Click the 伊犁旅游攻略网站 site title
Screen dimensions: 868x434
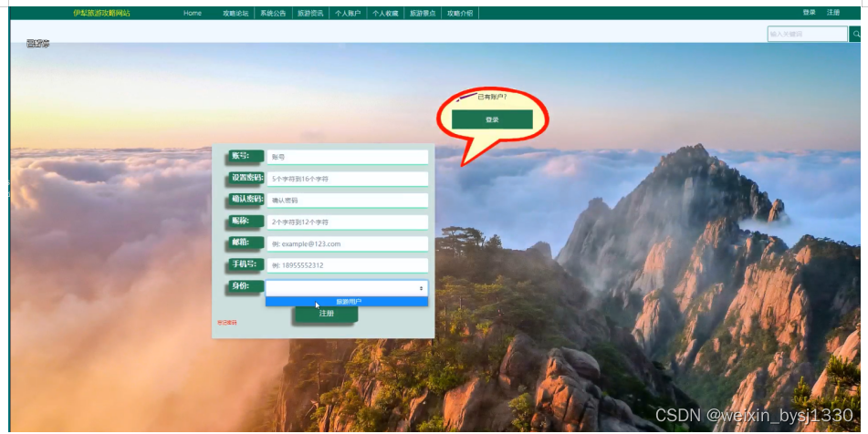[101, 13]
